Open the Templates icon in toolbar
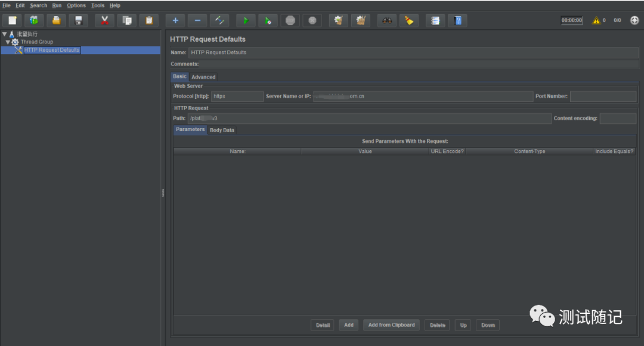Image resolution: width=644 pixels, height=346 pixels. [34, 20]
